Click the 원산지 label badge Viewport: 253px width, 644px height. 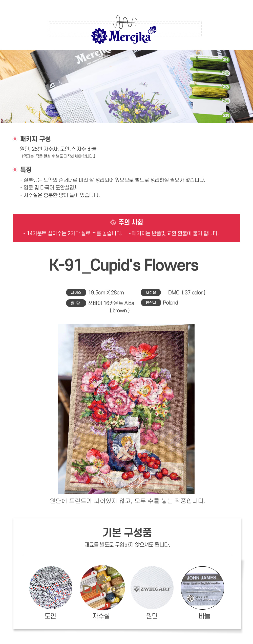(151, 303)
